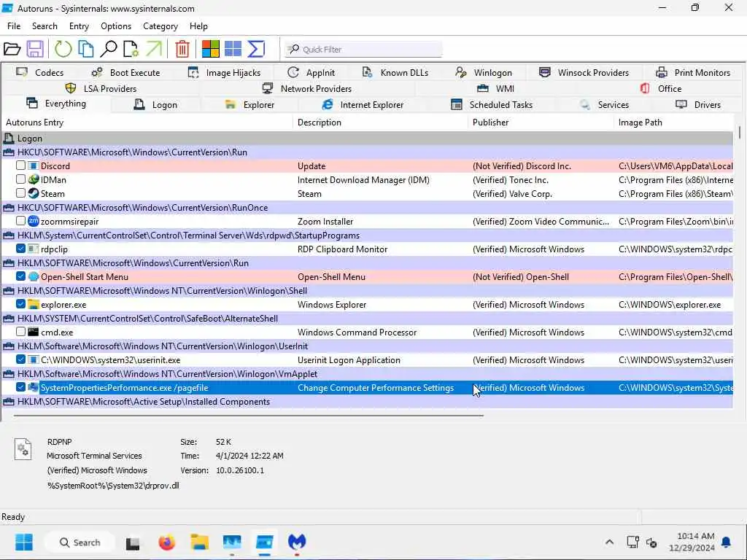Click the Sigma VirusTotal icon
The width and height of the screenshot is (747, 560).
[x=256, y=49]
